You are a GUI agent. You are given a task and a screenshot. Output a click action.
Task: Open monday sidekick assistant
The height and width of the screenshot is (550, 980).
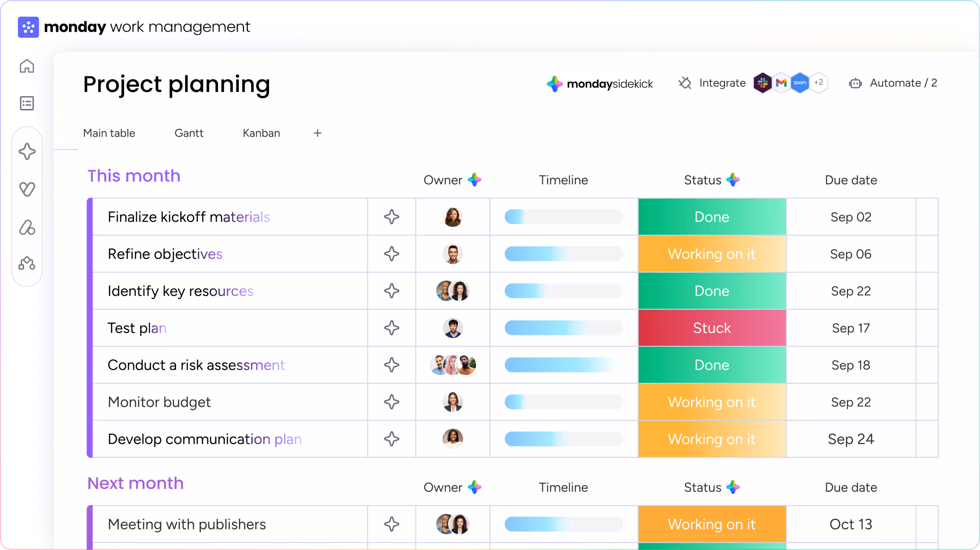[600, 84]
